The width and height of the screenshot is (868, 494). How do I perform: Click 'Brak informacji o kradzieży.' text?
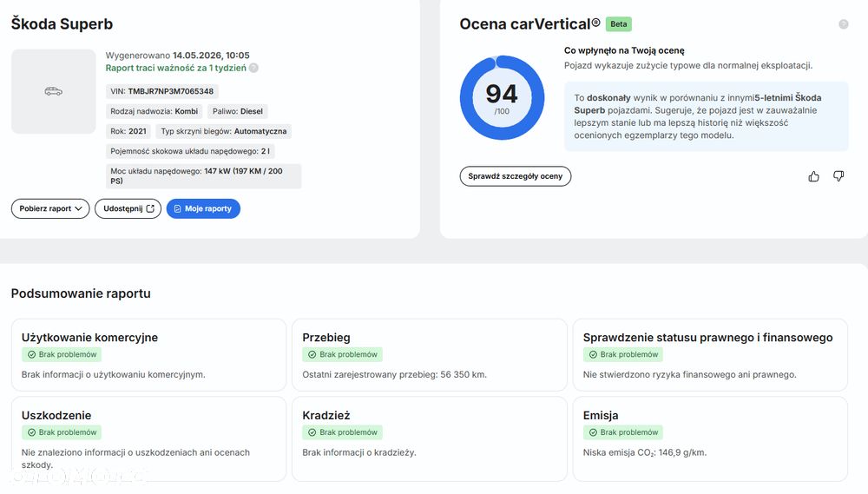click(x=359, y=453)
